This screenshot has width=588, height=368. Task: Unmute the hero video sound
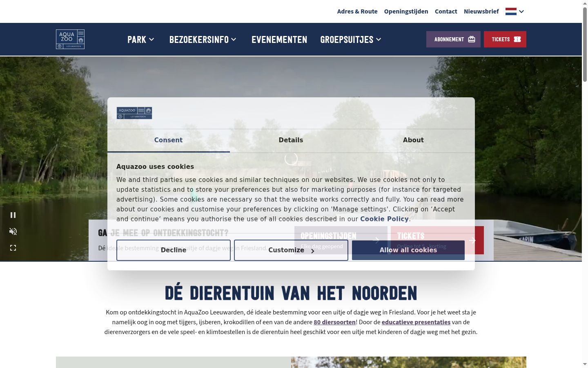13,231
